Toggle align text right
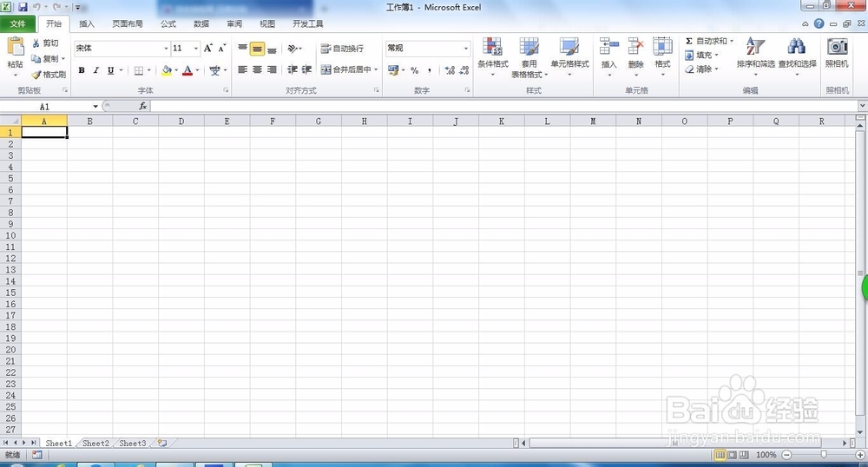This screenshot has height=467, width=868. (x=272, y=69)
